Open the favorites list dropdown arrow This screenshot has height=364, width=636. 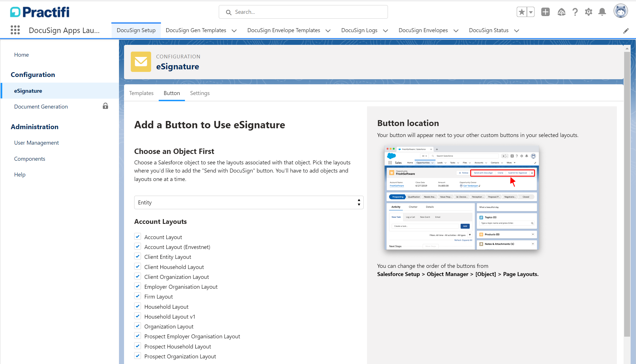click(531, 12)
